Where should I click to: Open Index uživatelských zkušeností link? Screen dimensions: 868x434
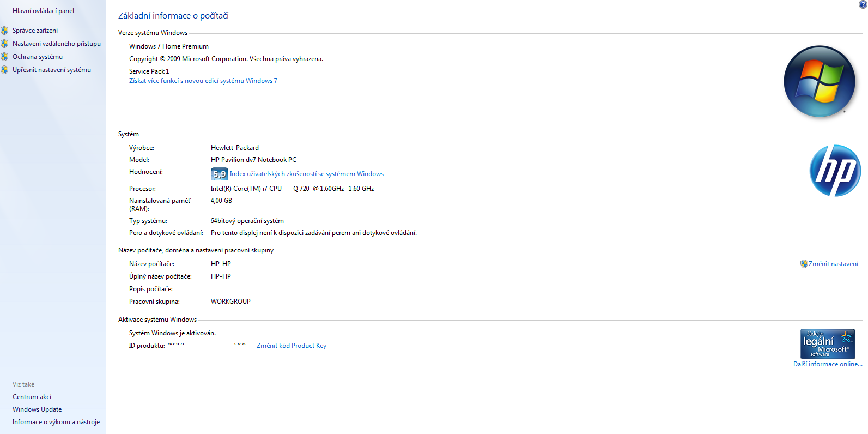pyautogui.click(x=306, y=174)
